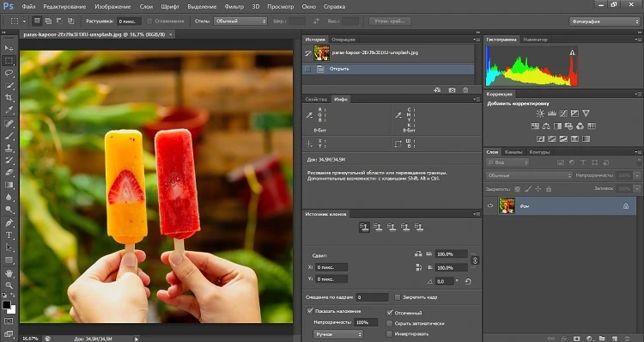
Task: Click the Фон layer thumbnail
Action: [x=507, y=206]
